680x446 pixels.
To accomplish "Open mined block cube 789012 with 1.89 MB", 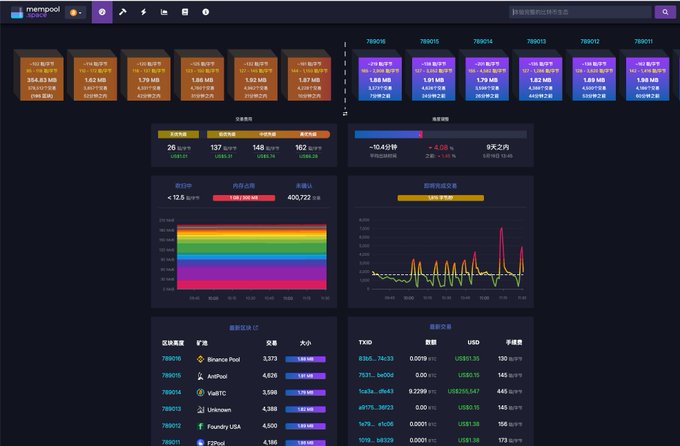I will point(594,79).
